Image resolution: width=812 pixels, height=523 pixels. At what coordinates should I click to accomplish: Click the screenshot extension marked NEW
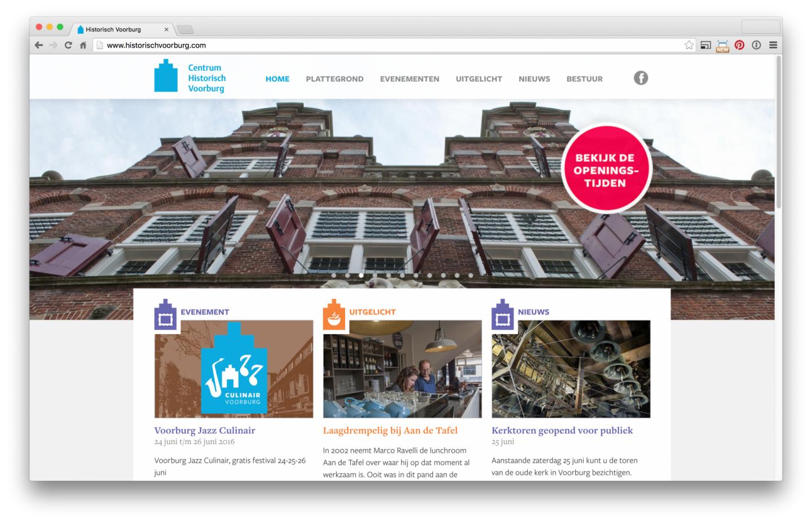click(722, 46)
